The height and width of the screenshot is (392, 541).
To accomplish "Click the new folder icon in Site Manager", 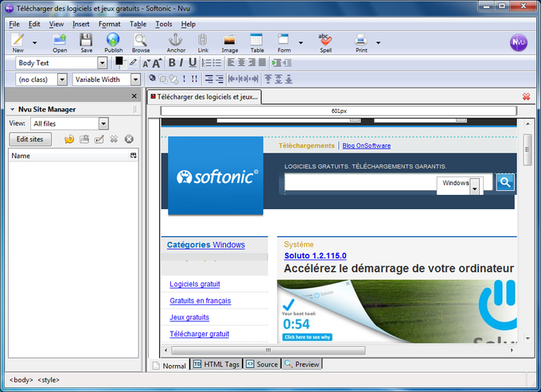I will pyautogui.click(x=84, y=139).
